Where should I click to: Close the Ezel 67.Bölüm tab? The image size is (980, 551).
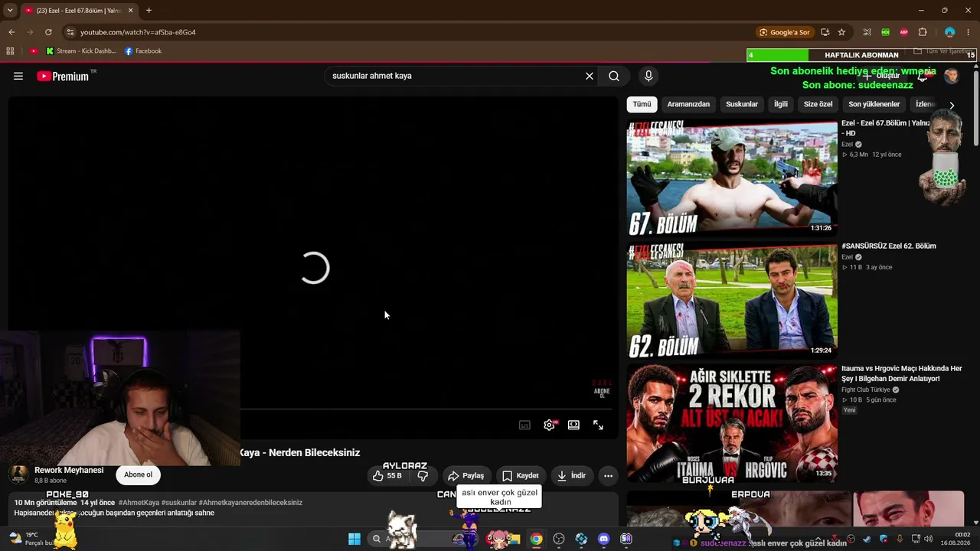coord(130,11)
